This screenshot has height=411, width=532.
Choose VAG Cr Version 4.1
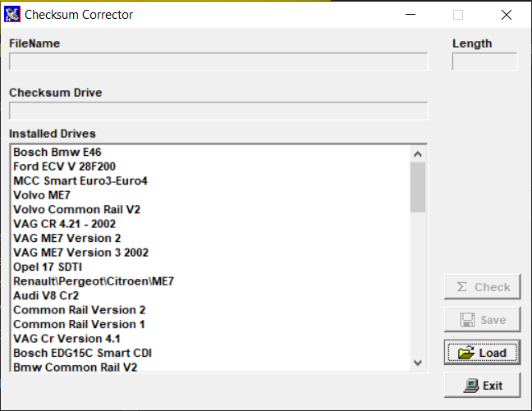211,339
